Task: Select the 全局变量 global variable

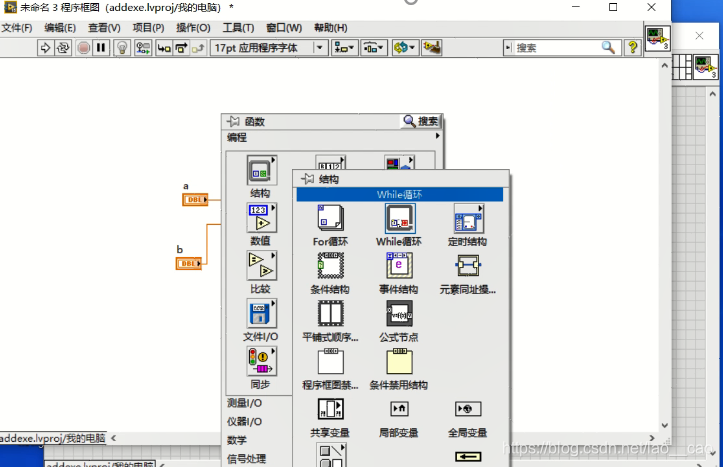Action: coord(468,409)
